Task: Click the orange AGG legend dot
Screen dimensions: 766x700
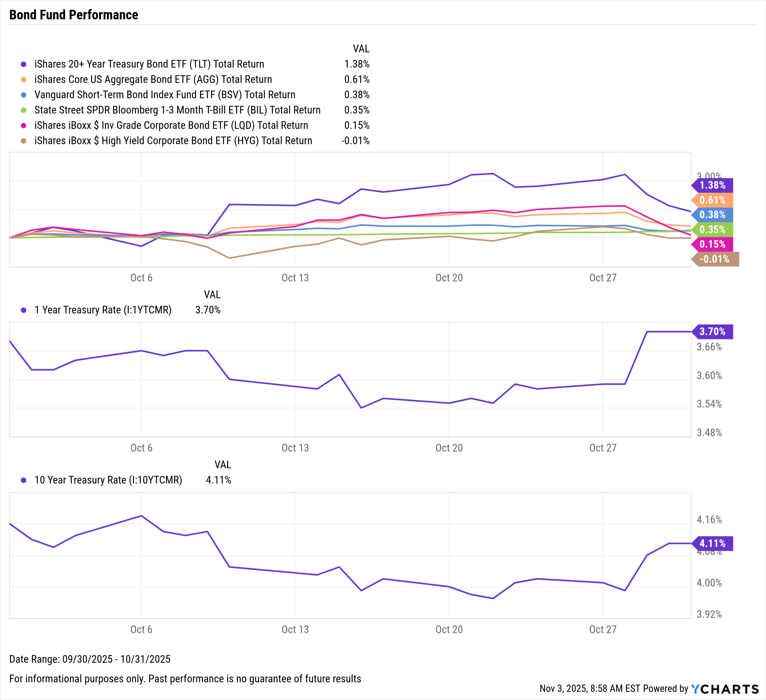Action: point(24,80)
